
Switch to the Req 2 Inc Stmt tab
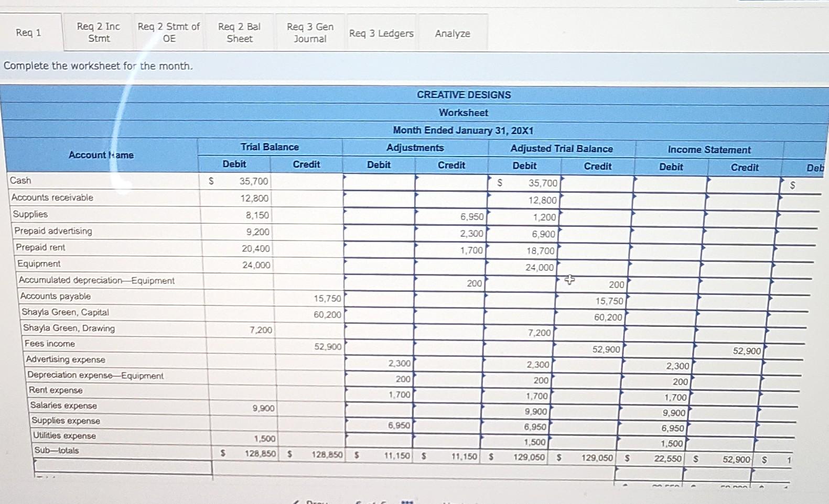(99, 32)
